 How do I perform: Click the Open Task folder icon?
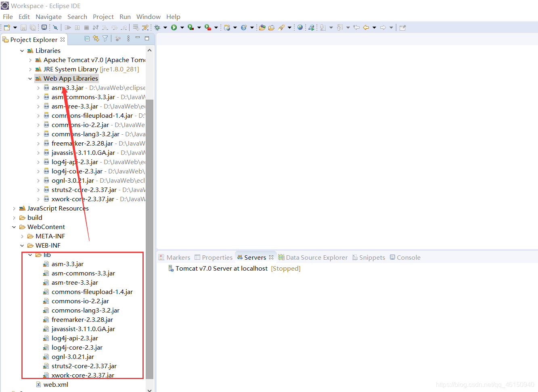[271, 27]
